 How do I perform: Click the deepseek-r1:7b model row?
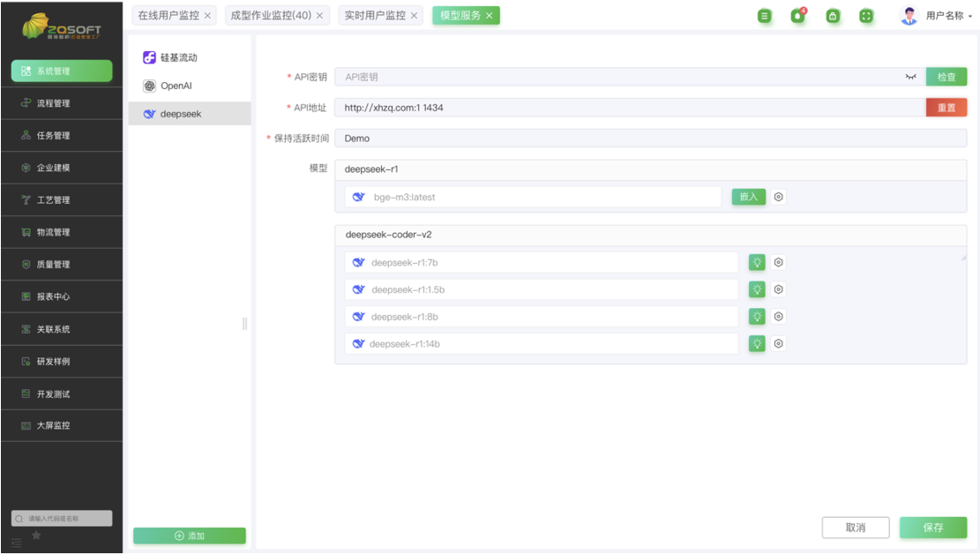coord(542,263)
